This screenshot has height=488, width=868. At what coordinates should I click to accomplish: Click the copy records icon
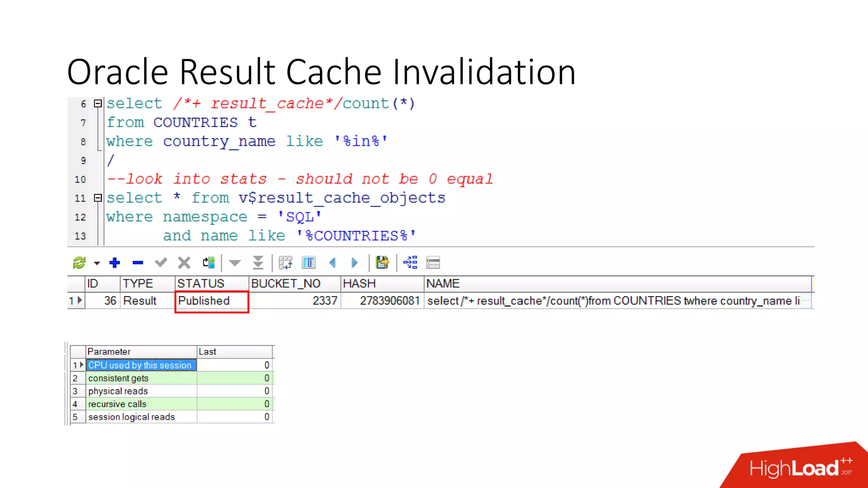click(209, 263)
